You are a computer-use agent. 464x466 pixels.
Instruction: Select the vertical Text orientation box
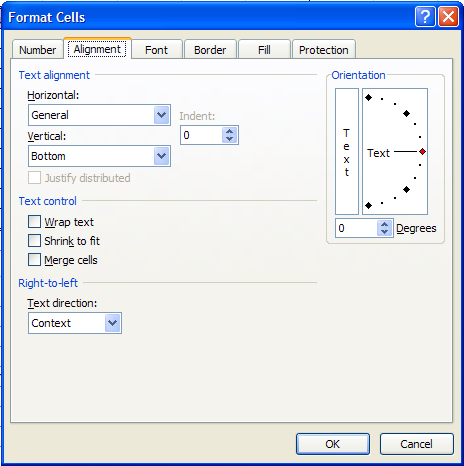(347, 151)
